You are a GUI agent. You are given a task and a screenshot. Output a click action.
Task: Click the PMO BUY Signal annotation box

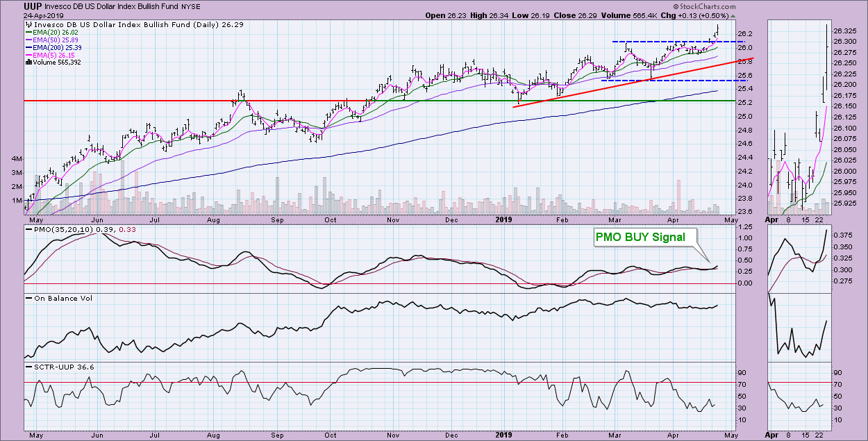(x=644, y=237)
